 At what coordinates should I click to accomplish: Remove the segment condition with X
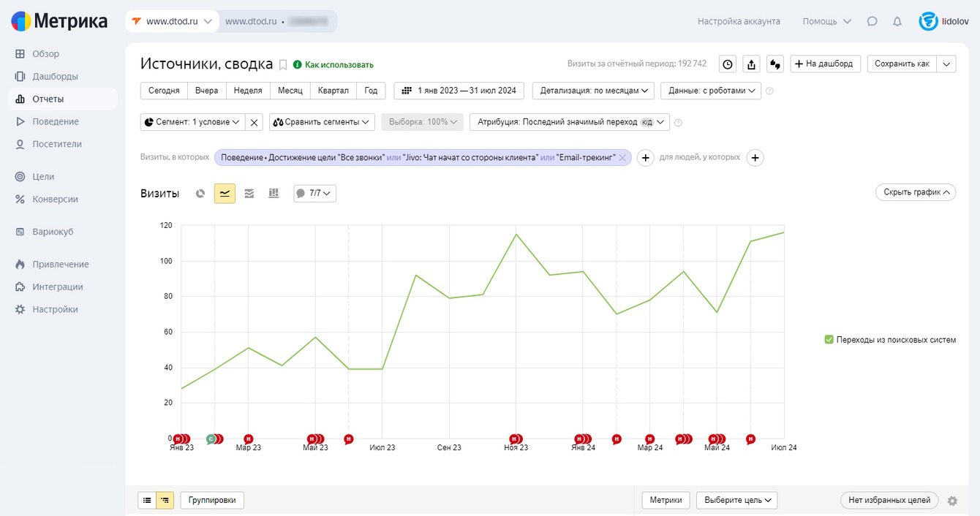click(254, 122)
